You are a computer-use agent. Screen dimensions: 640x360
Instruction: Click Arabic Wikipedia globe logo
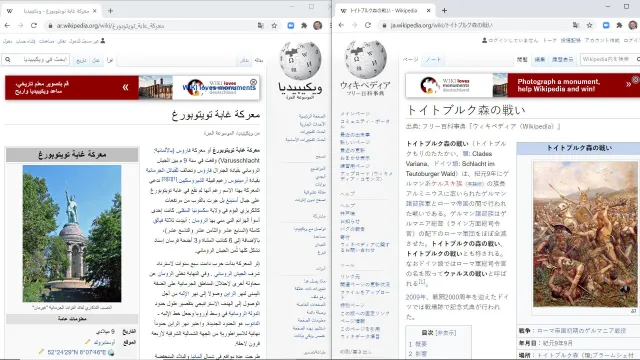[x=300, y=60]
